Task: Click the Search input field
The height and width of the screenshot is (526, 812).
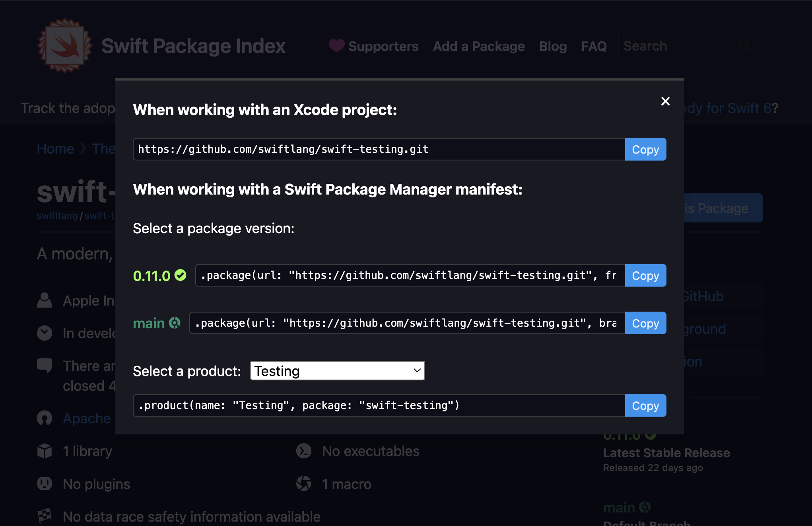Action: (688, 46)
